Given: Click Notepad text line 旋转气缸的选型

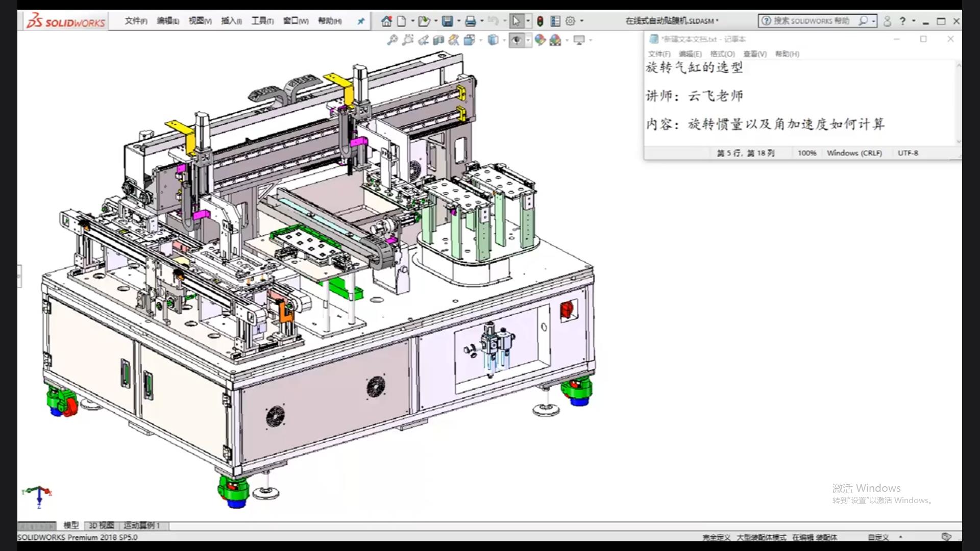Looking at the screenshot, I should pos(694,67).
